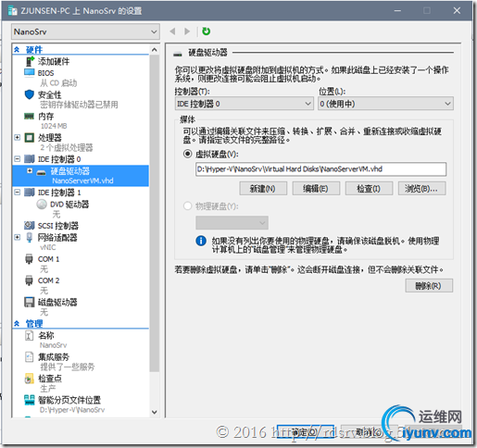Click the 磁盘驱动器 floppy disk icon
The height and width of the screenshot is (448, 477).
tap(30, 302)
